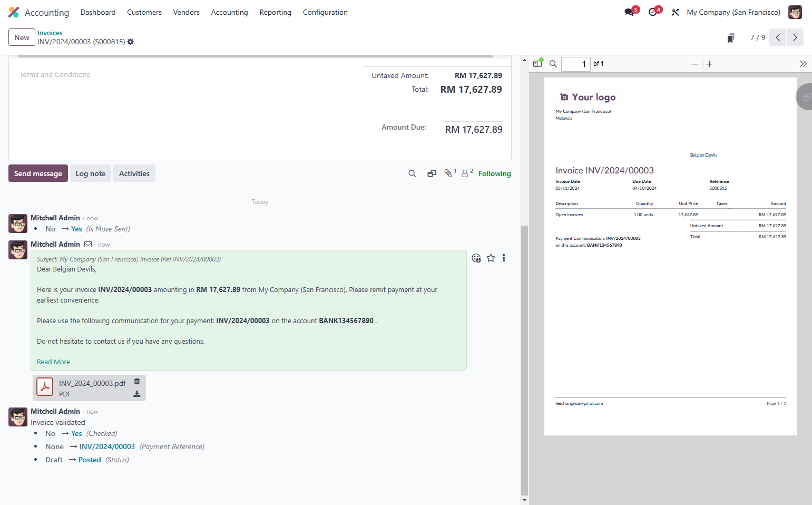This screenshot has height=505, width=812.
Task: Switch company via My Company (San Francisco)
Action: tap(733, 12)
